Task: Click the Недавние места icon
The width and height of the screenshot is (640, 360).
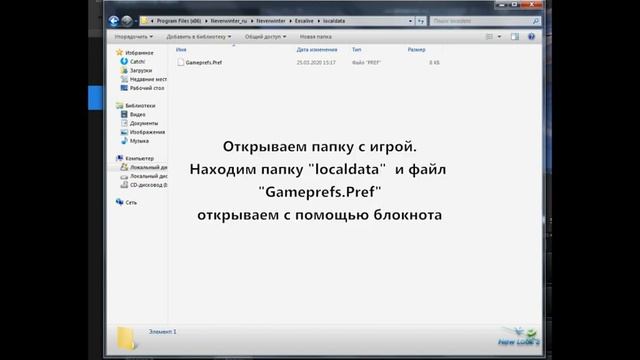Action: click(x=124, y=79)
